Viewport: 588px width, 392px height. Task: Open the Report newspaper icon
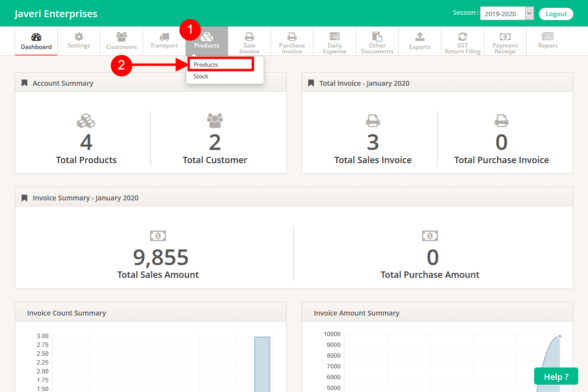[x=548, y=37]
